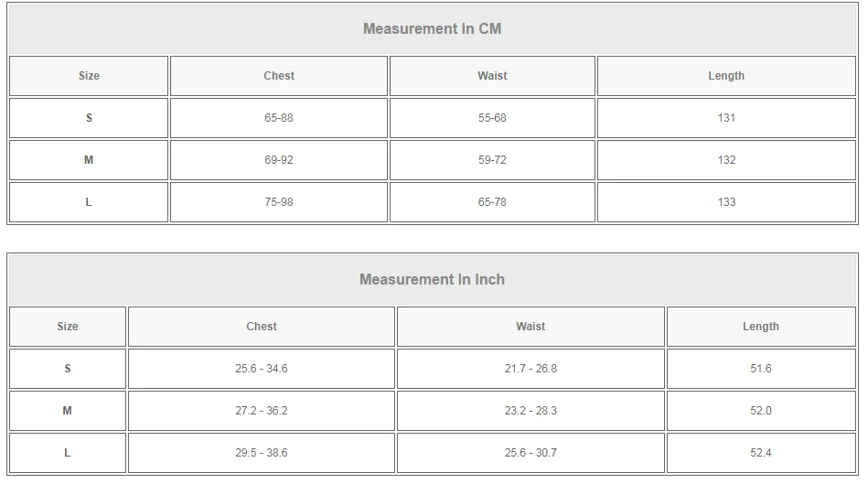This screenshot has width=868, height=484.
Task: Select waist value 23.2 - 28.3 cell
Action: click(530, 411)
